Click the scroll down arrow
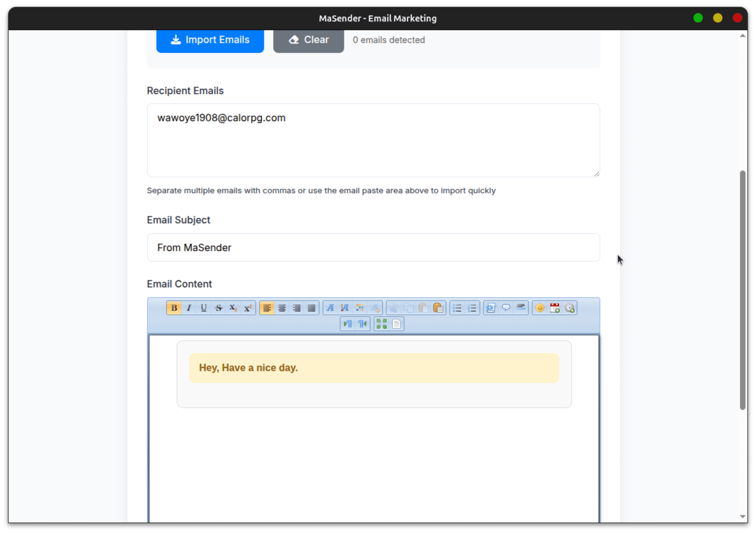 tap(742, 517)
